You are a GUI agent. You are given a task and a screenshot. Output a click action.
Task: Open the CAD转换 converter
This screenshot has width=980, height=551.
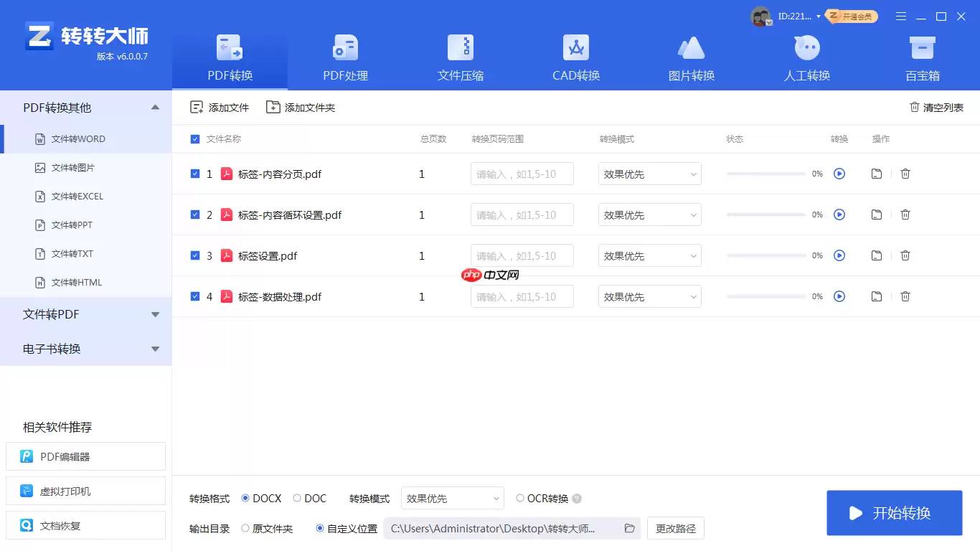click(575, 57)
